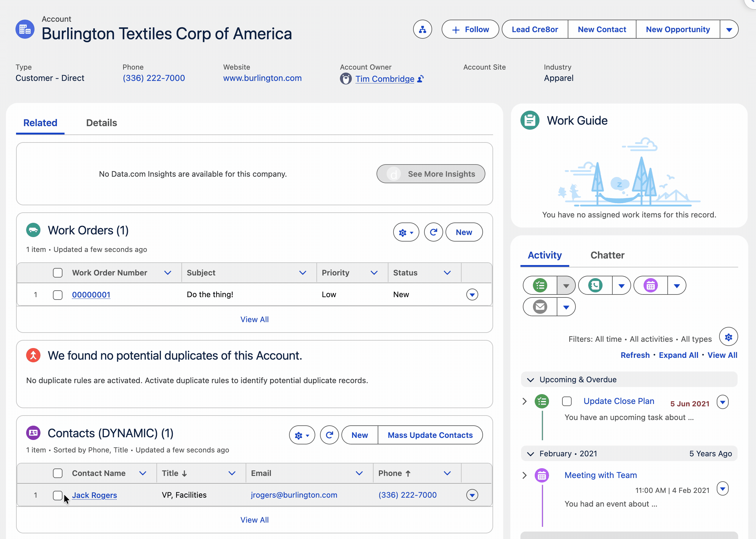Select all contacts header checkbox

(58, 473)
